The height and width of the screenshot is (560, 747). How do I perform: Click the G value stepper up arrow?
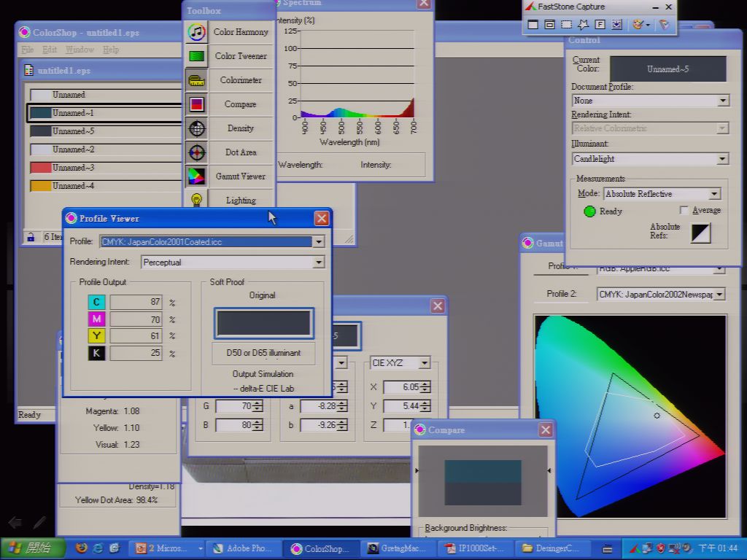click(x=258, y=403)
